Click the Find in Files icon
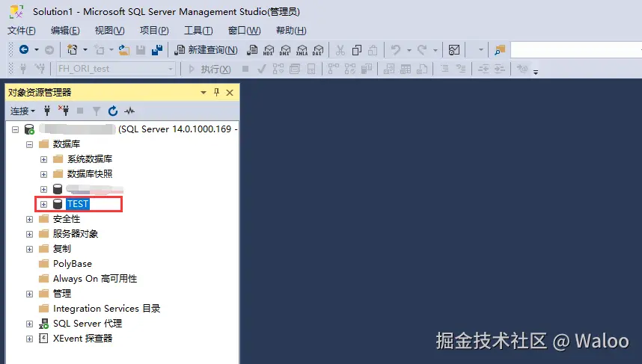The image size is (642, 364). click(x=500, y=50)
